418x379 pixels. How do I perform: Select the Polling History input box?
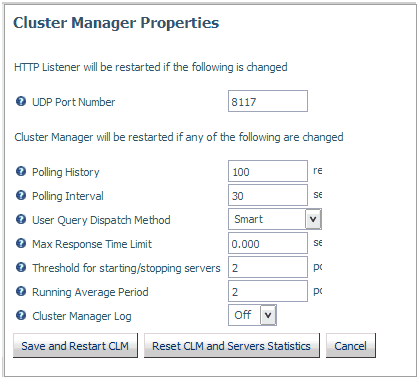tap(268, 171)
